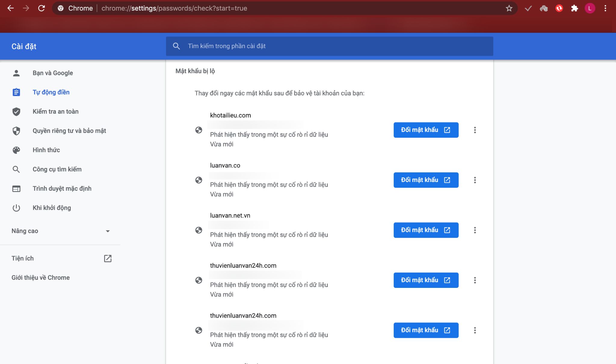616x364 pixels.
Task: Click the browser back arrow
Action: tap(11, 8)
